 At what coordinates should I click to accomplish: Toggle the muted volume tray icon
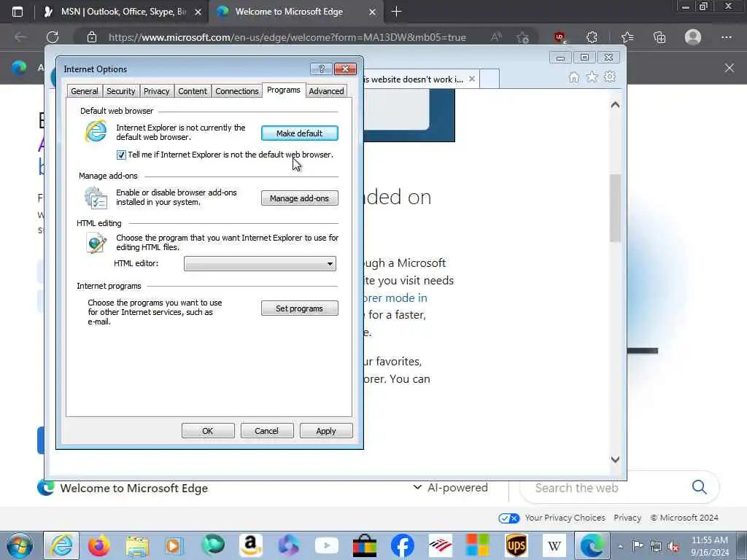click(x=673, y=547)
